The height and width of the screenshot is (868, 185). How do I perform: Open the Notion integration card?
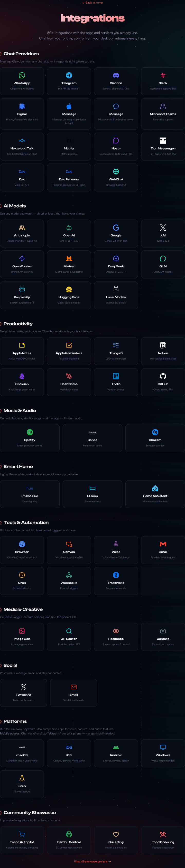click(163, 351)
